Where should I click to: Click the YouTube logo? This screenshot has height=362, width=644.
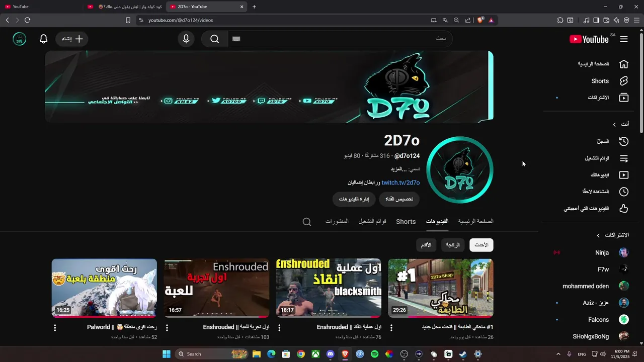[x=589, y=39]
